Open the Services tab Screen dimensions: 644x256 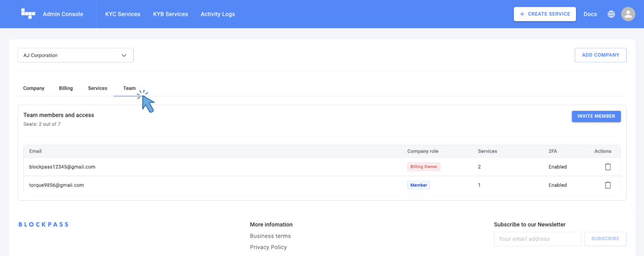coord(98,88)
